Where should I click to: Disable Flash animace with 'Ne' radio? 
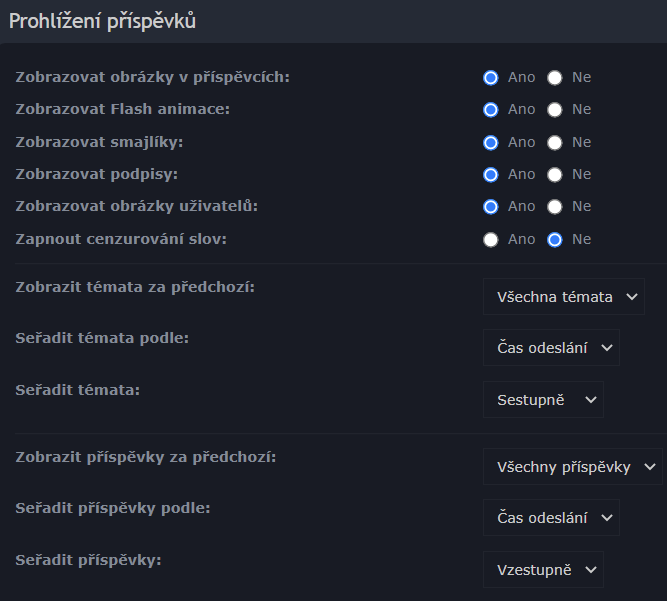pyautogui.click(x=555, y=109)
